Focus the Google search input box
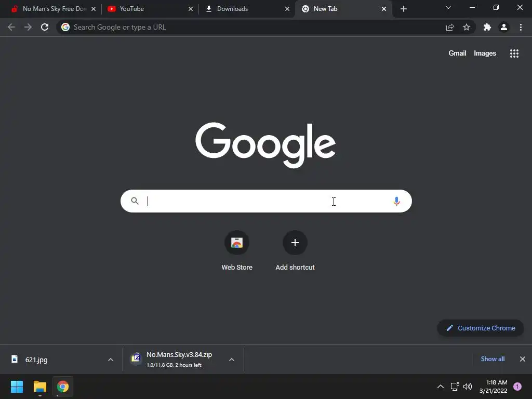532x399 pixels. point(267,201)
